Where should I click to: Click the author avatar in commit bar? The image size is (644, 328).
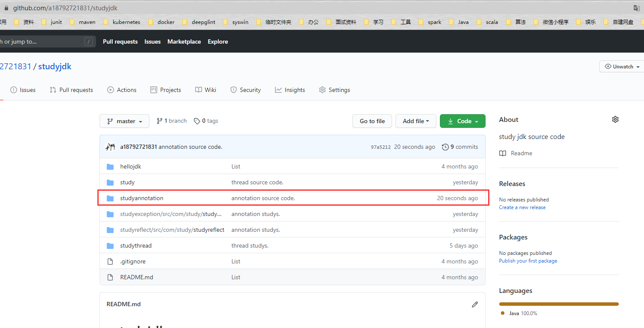coord(110,147)
